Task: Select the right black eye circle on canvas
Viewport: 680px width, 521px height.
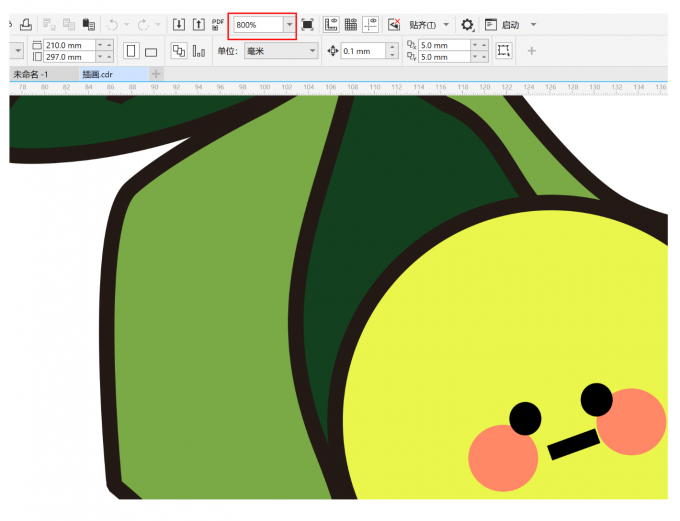Action: (x=596, y=400)
